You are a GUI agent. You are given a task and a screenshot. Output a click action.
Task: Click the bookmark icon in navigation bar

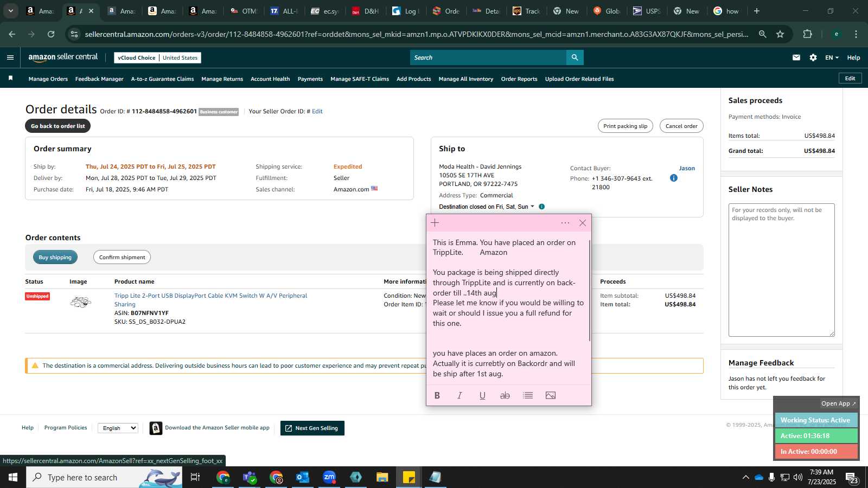(x=10, y=79)
